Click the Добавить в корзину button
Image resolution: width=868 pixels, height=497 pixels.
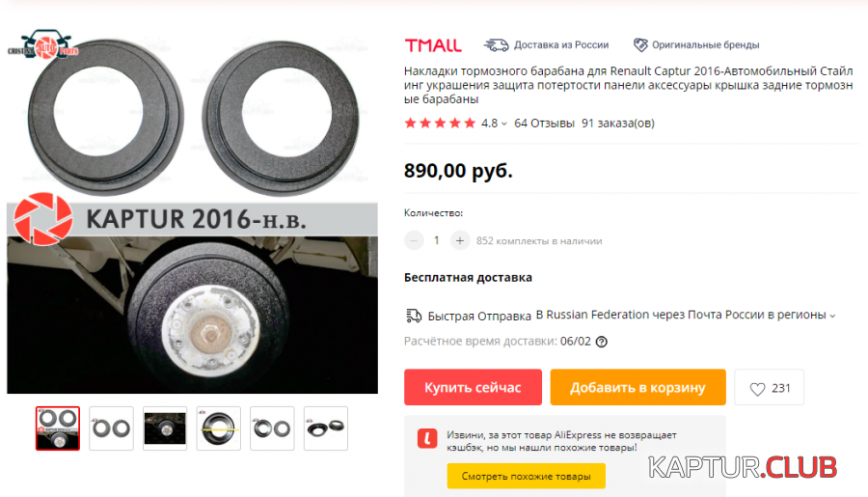pyautogui.click(x=637, y=387)
